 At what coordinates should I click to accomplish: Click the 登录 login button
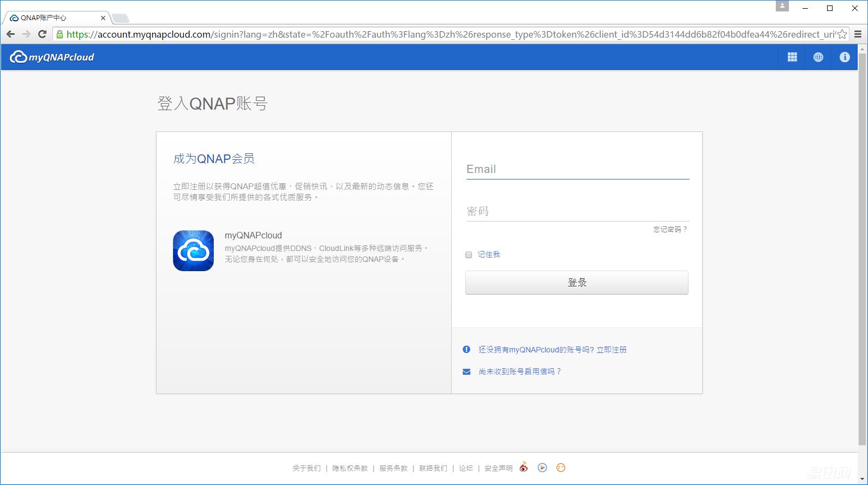(x=577, y=283)
